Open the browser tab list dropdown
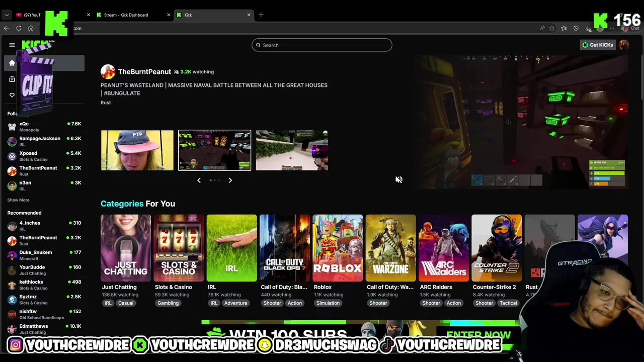This screenshot has height=362, width=644. [x=7, y=15]
